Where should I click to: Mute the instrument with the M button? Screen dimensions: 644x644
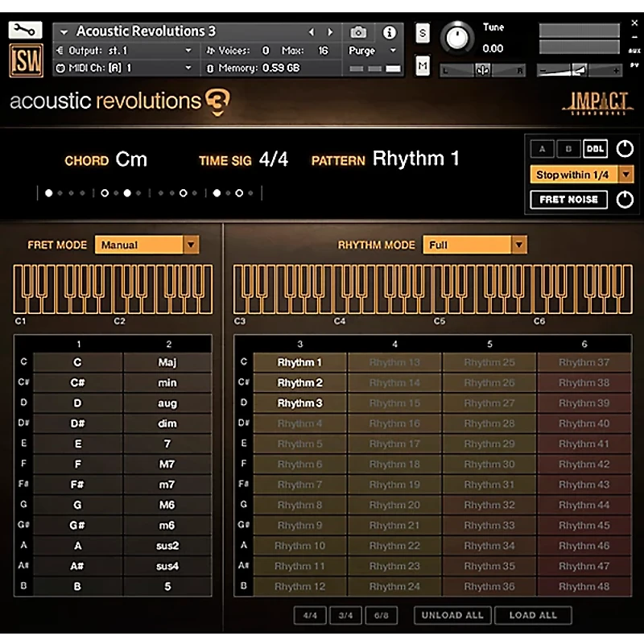click(422, 64)
